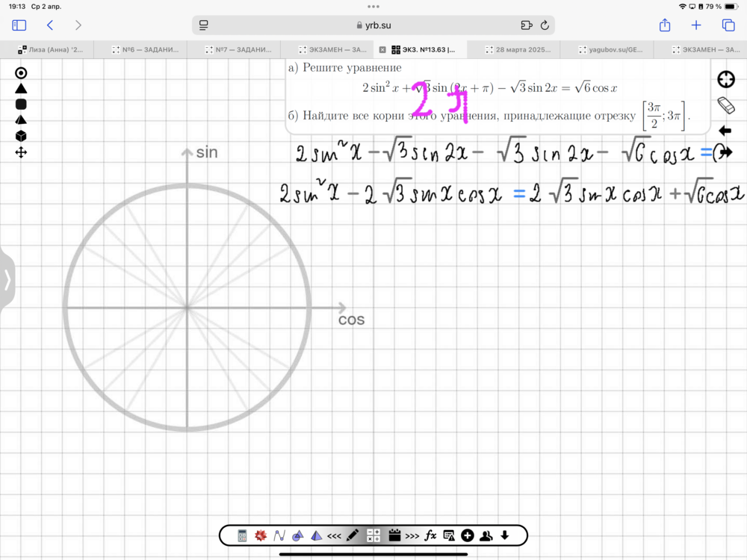Select the pencil drawing tool
Screen dimensions: 747x560
(353, 535)
